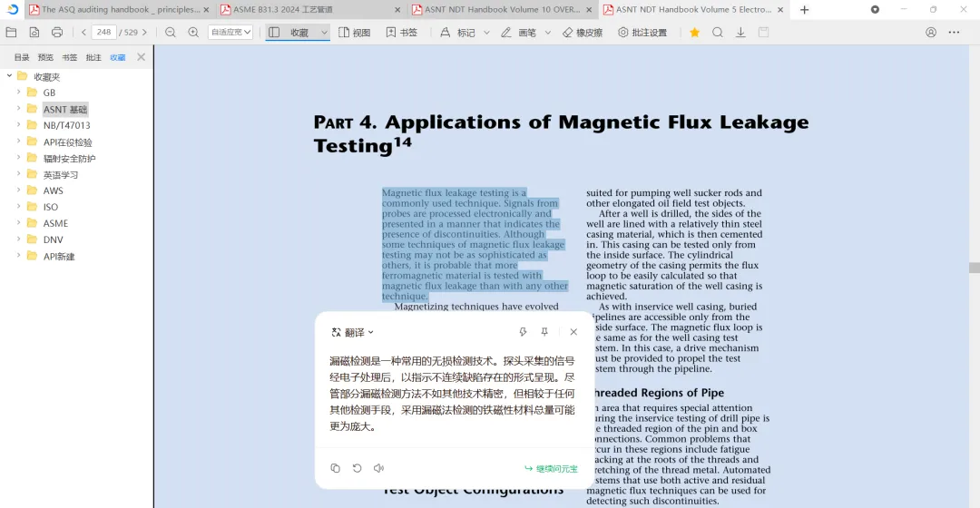Switch sidebar to 批注 tab
The image size is (980, 508).
[x=93, y=57]
